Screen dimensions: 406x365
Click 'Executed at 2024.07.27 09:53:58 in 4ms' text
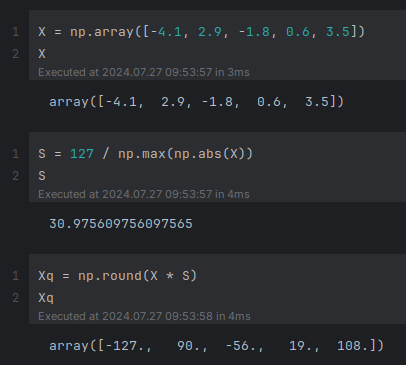click(x=144, y=316)
